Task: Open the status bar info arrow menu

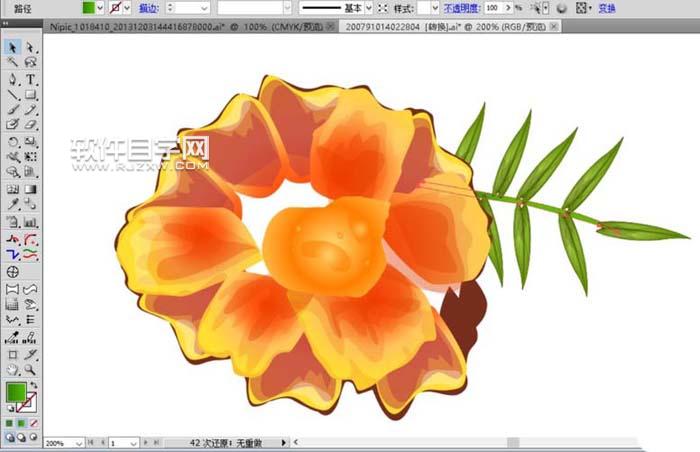Action: click(283, 442)
